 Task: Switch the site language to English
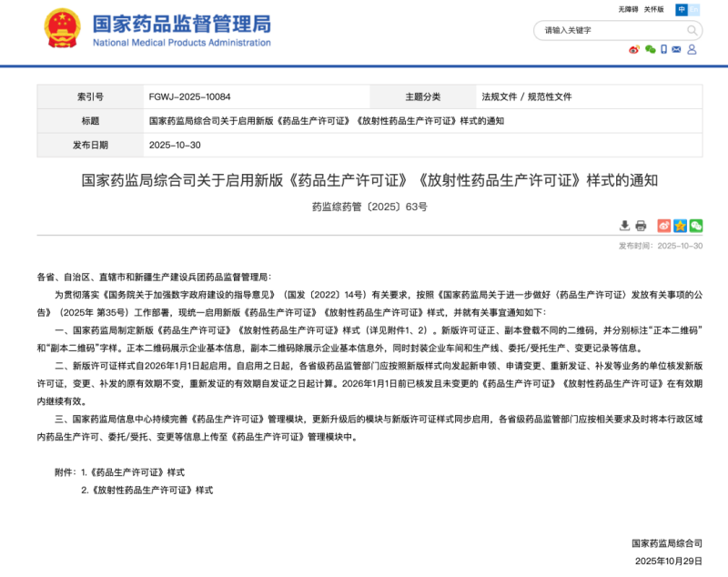coord(695,9)
